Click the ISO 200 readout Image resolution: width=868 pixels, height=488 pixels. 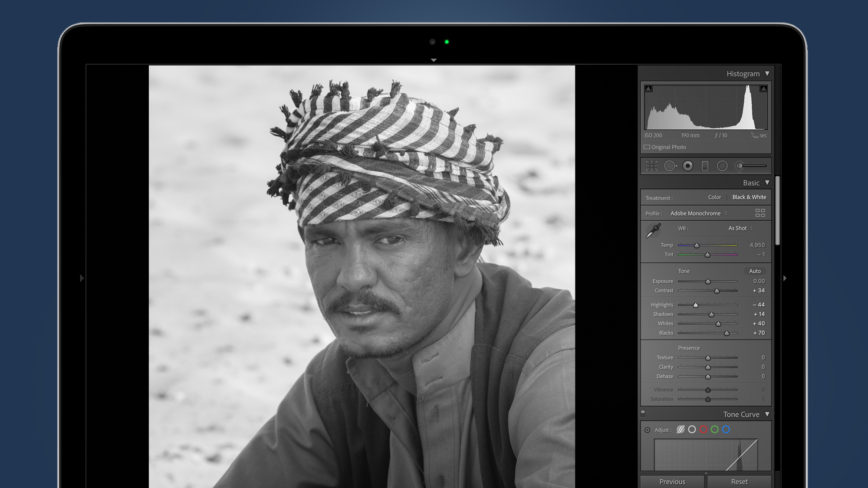coord(653,135)
